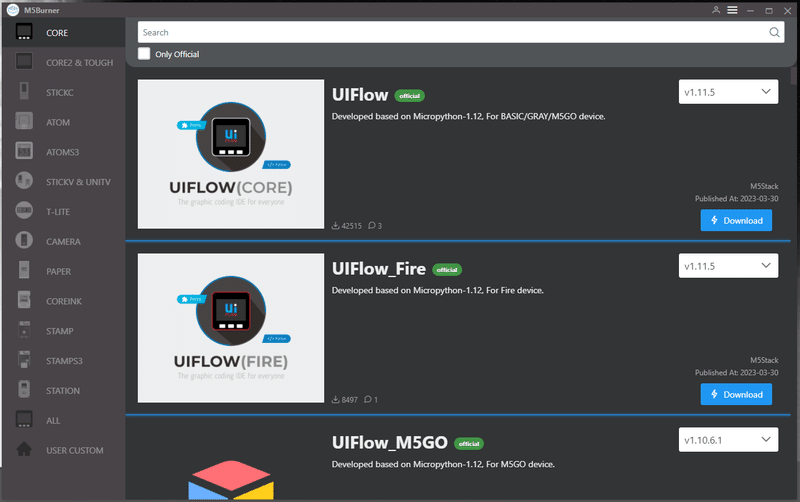Viewport: 800px width, 502px height.
Task: Click the UIFlow official badge
Action: pos(409,96)
